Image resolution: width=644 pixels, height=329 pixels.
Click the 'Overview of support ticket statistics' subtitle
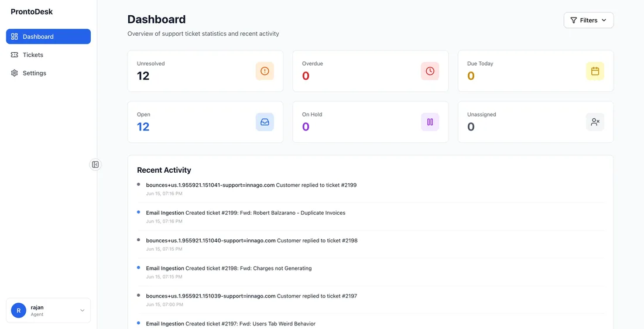(x=203, y=34)
